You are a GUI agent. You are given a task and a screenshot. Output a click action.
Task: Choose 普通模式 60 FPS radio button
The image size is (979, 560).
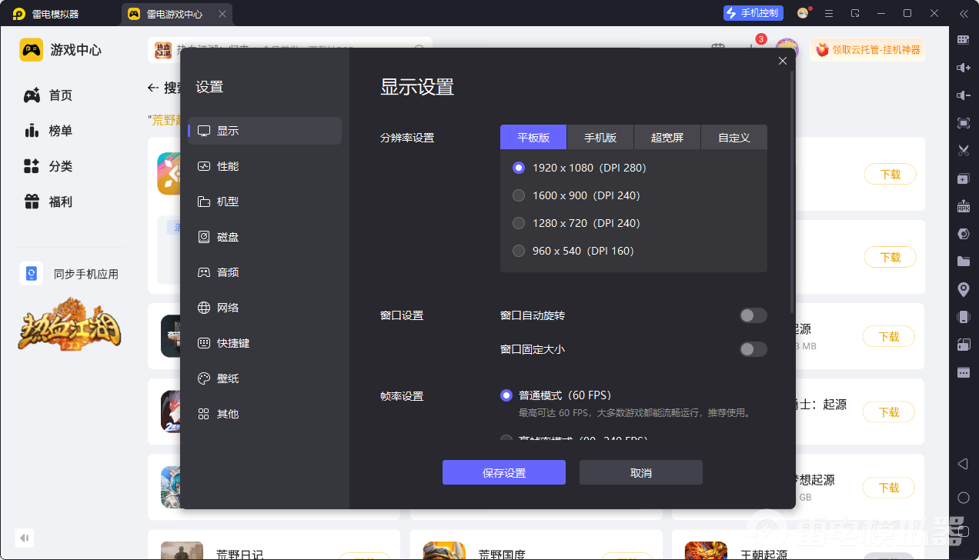(x=506, y=395)
